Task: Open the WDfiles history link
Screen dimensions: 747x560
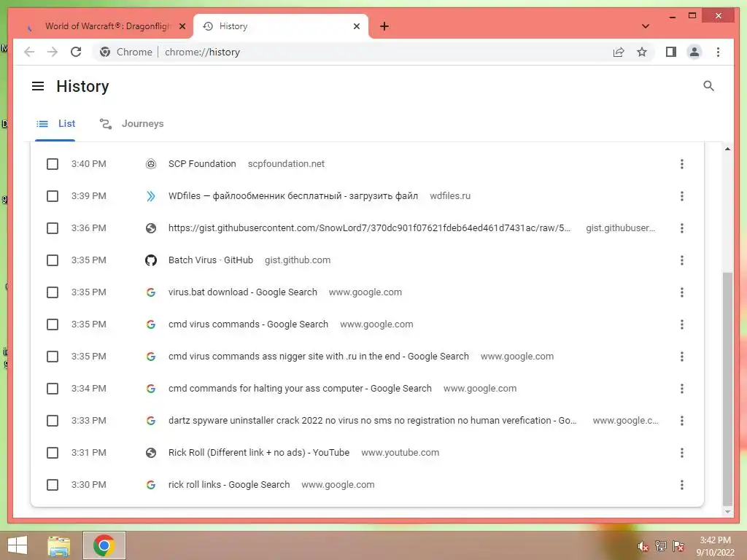Action: click(x=293, y=196)
